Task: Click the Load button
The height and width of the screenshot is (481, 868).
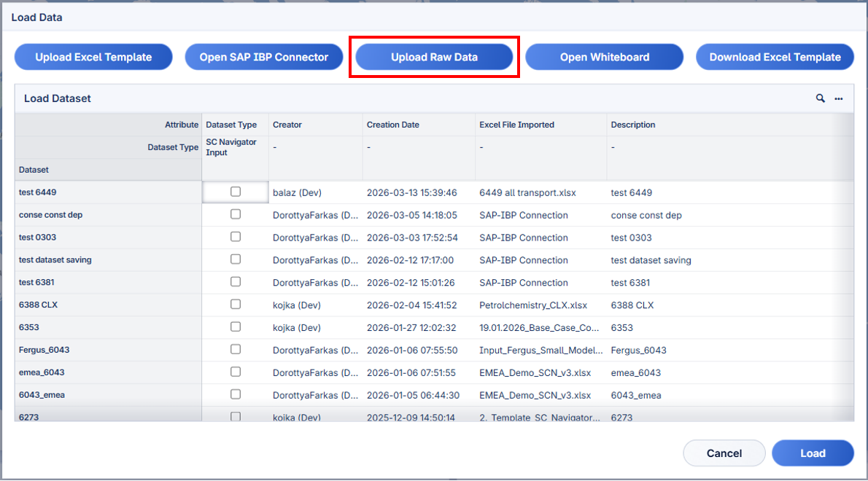Action: click(x=813, y=453)
